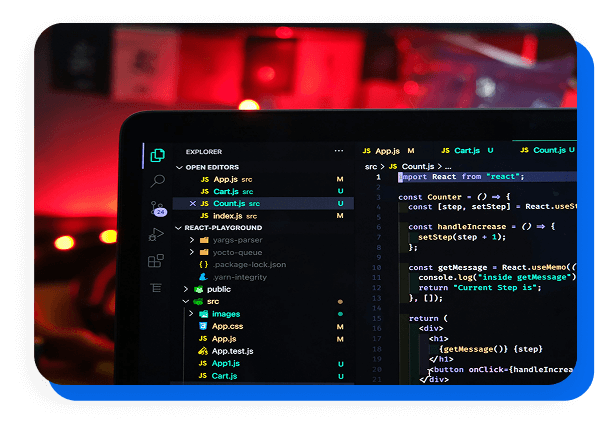
Task: Collapse the OPEN EDITORS section
Action: point(179,167)
